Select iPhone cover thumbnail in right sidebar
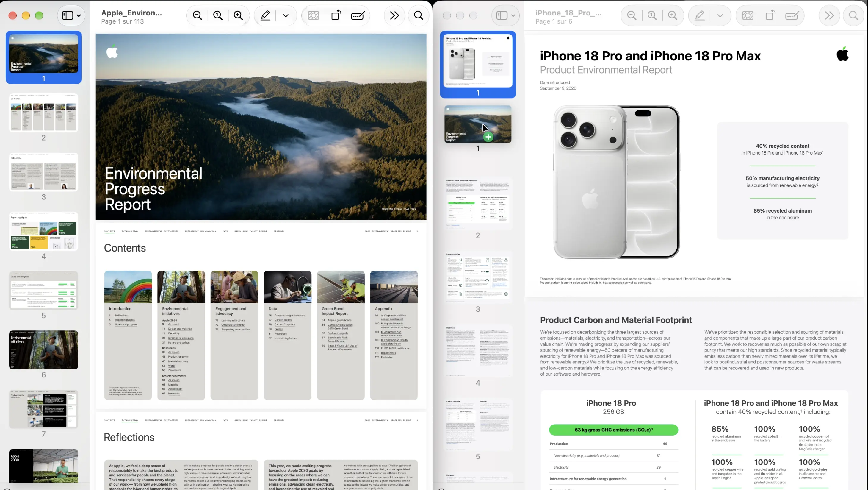Viewport: 868px width, 490px height. [x=478, y=61]
